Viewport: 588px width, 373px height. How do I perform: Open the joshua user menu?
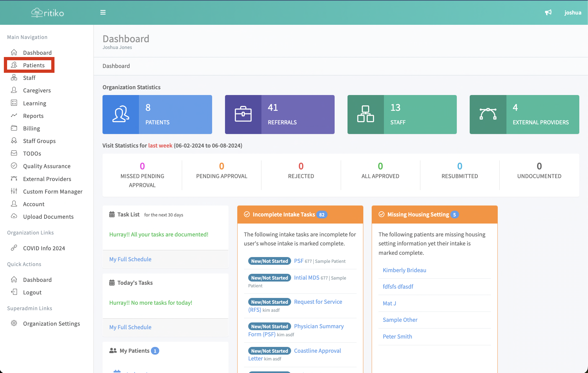tap(573, 13)
